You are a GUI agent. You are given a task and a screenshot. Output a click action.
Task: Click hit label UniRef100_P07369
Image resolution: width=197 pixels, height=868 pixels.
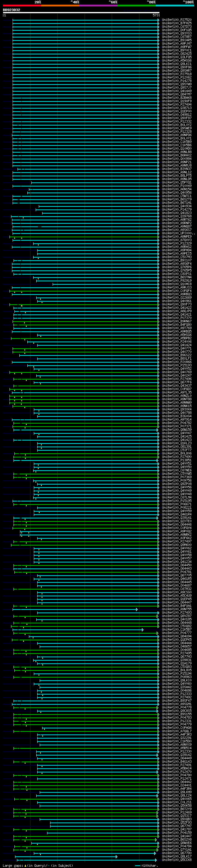click(177, 477)
